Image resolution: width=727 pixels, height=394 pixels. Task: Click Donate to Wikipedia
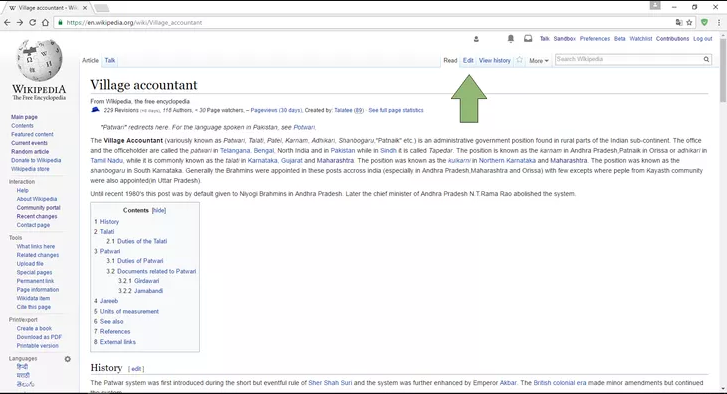coord(36,160)
